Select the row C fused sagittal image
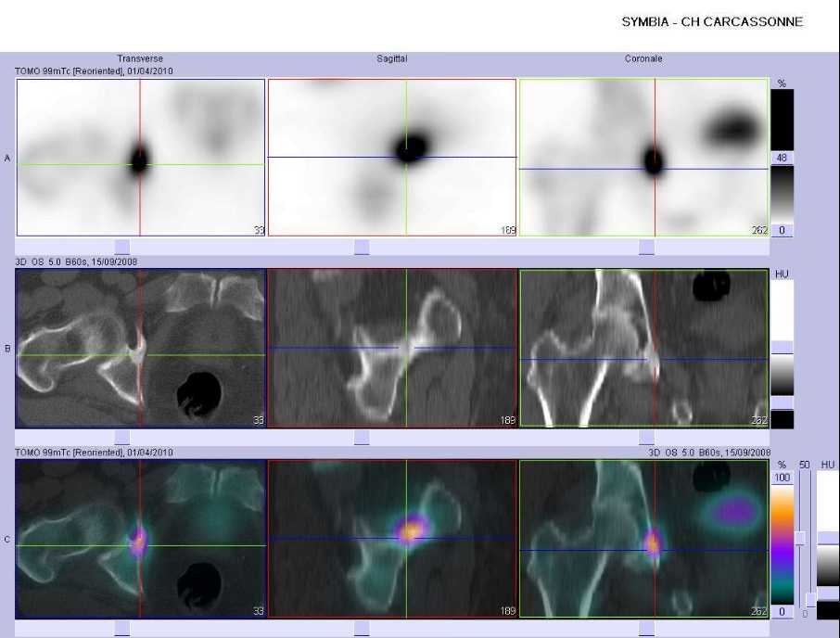Screen dimensions: 840x638 [x=391, y=539]
